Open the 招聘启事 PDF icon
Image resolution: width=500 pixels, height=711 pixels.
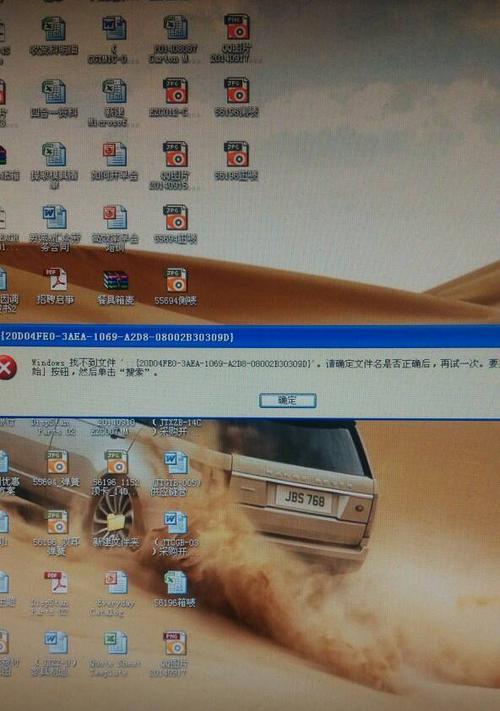[x=55, y=286]
